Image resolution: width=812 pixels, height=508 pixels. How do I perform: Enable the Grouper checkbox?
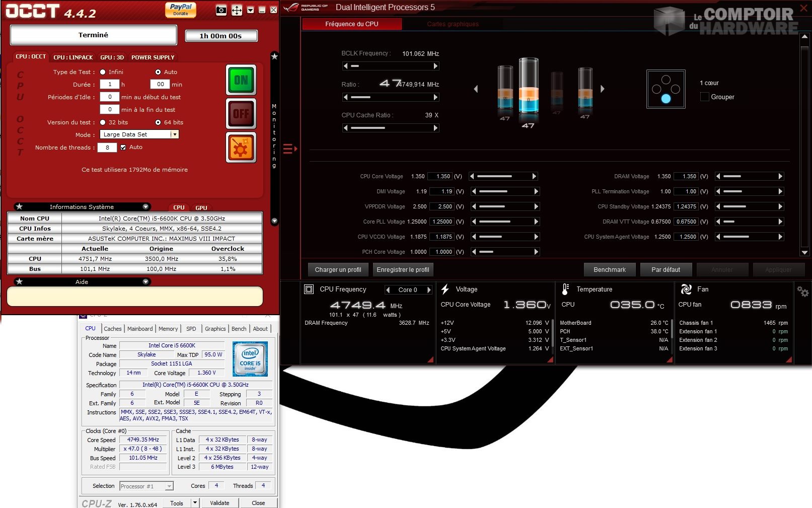tap(705, 97)
